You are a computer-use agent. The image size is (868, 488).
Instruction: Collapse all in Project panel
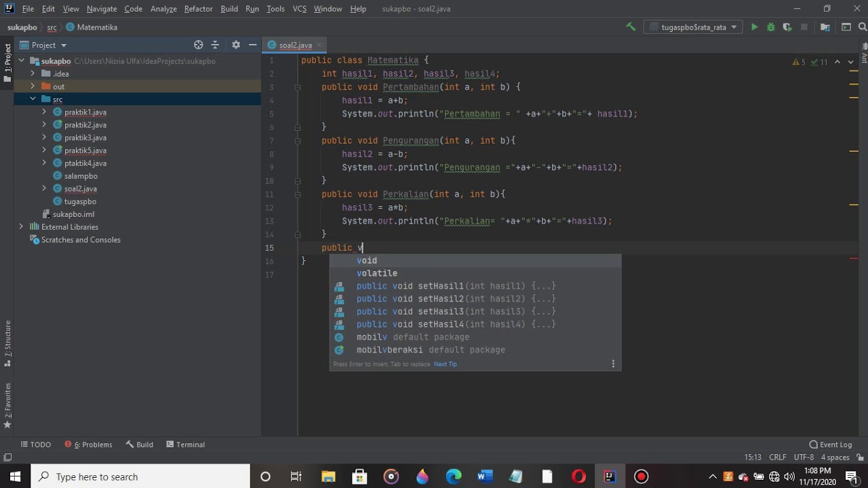(x=215, y=45)
